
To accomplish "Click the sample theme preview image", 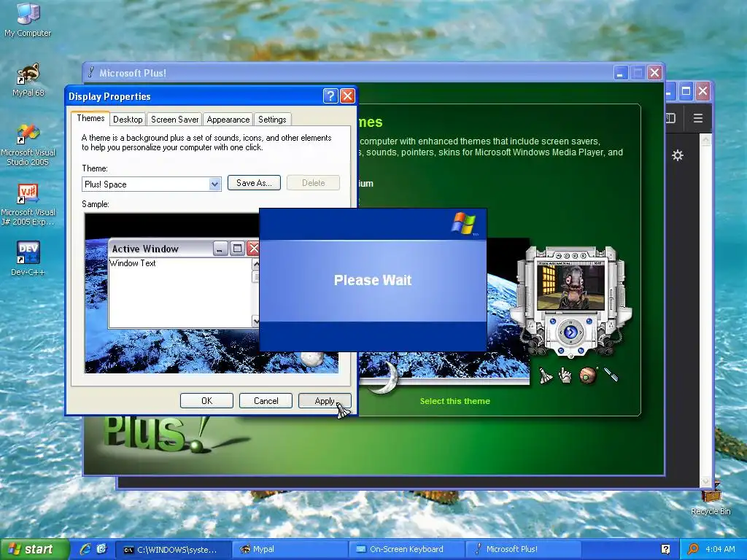I will pyautogui.click(x=212, y=293).
